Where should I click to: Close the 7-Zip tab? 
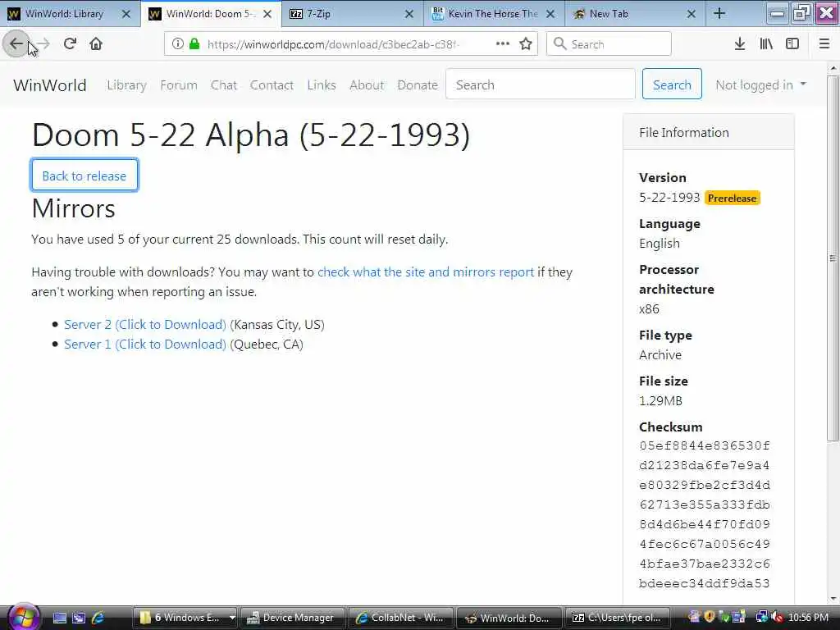409,15
